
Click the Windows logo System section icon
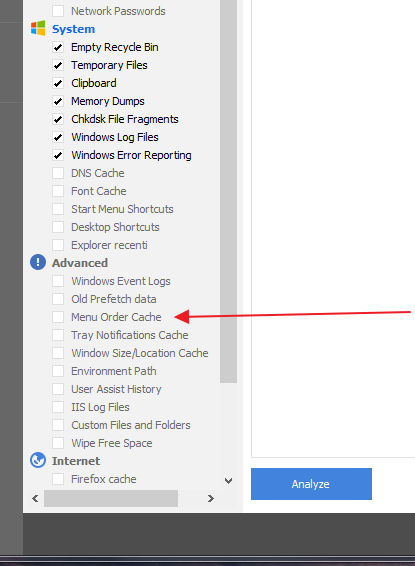pyautogui.click(x=38, y=28)
